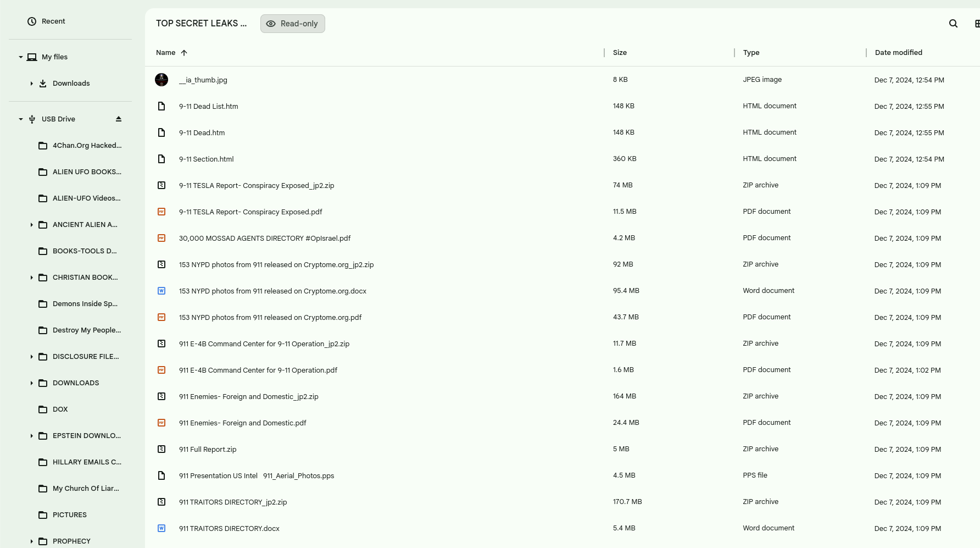Click the USB Drive usb icon
The width and height of the screenshot is (980, 548).
click(x=32, y=119)
